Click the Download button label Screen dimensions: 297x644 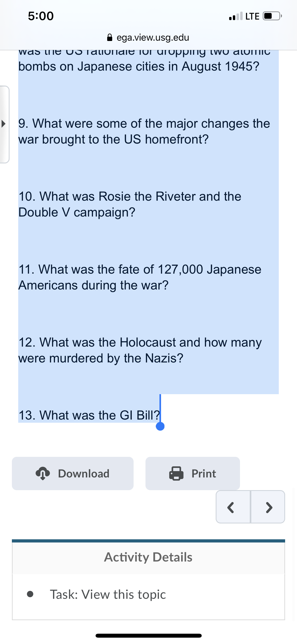pos(84,473)
